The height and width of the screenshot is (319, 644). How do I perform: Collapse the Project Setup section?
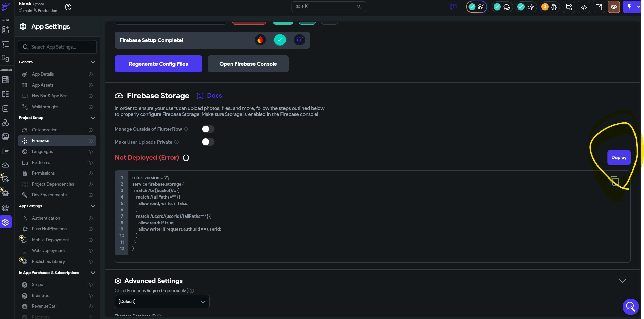[93, 118]
